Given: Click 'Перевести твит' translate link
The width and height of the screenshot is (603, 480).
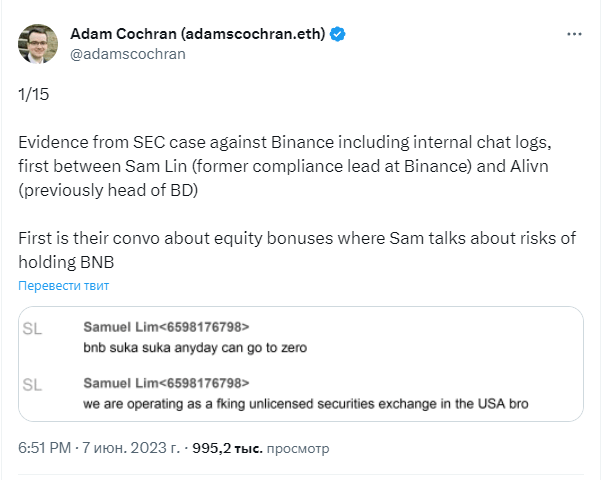Looking at the screenshot, I should (64, 286).
